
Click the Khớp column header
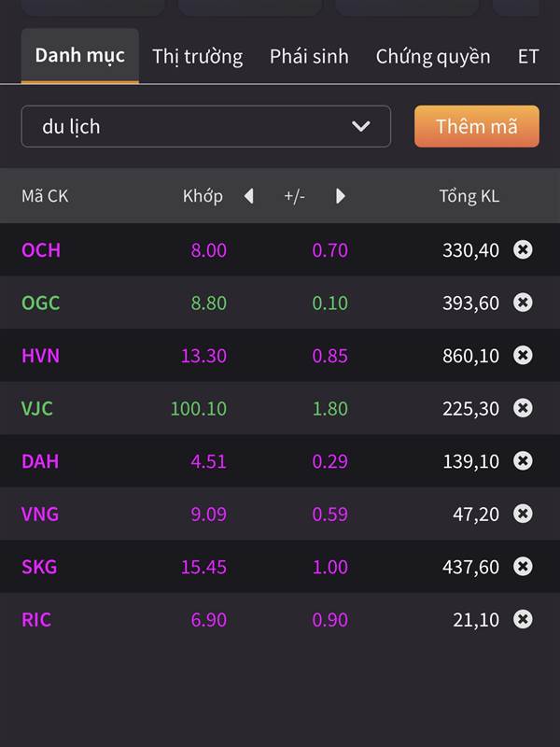pyautogui.click(x=203, y=196)
